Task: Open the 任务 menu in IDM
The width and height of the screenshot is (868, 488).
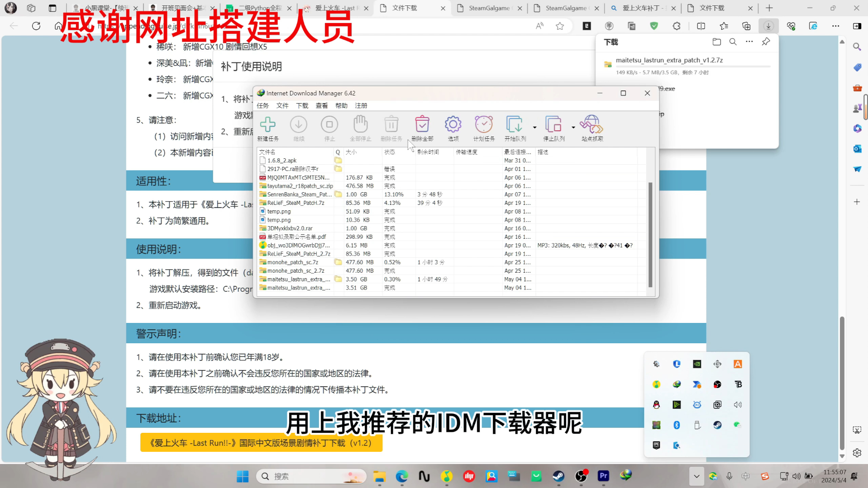Action: (x=263, y=105)
